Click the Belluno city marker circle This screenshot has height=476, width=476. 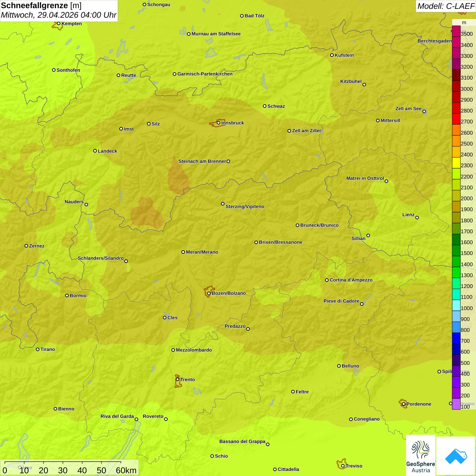point(339,366)
